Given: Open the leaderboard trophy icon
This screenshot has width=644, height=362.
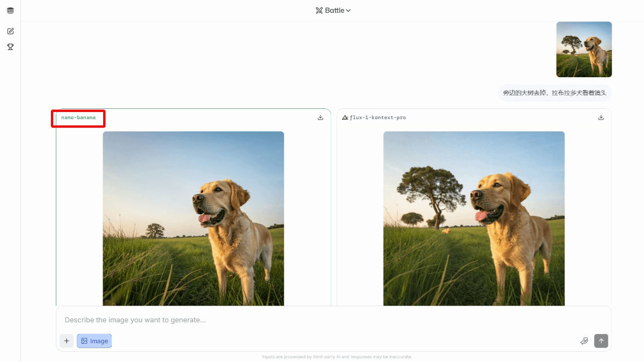Looking at the screenshot, I should [10, 47].
